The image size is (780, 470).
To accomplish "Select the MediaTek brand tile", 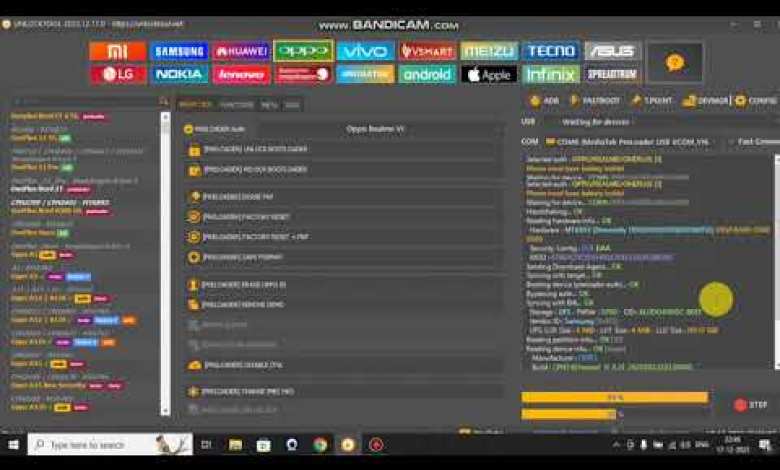I will click(x=365, y=75).
